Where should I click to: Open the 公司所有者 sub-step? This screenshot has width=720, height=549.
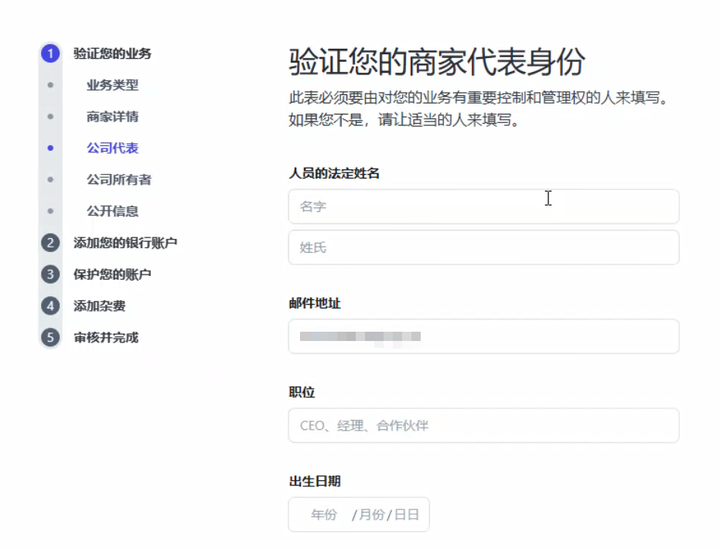118,180
